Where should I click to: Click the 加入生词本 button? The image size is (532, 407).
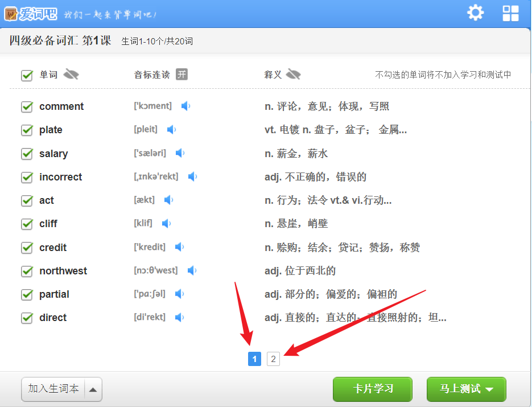(x=54, y=389)
